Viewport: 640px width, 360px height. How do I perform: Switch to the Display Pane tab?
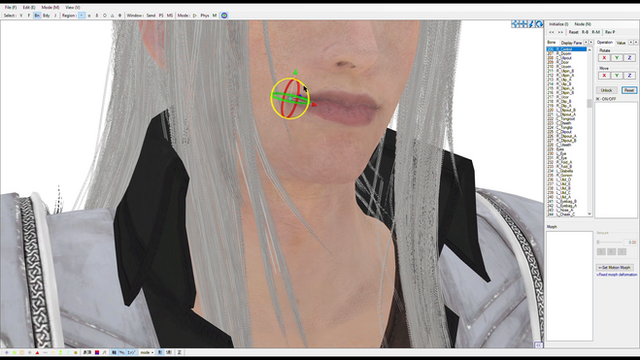571,42
